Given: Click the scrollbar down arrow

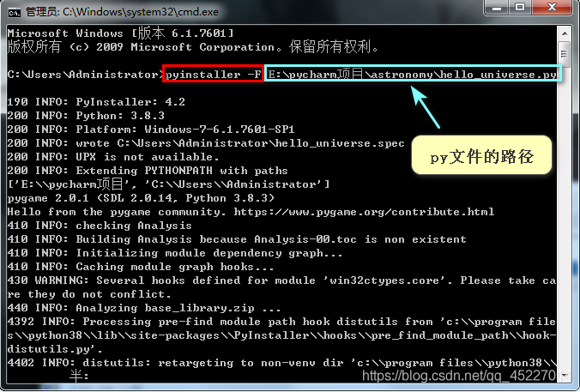Looking at the screenshot, I should point(565,375).
